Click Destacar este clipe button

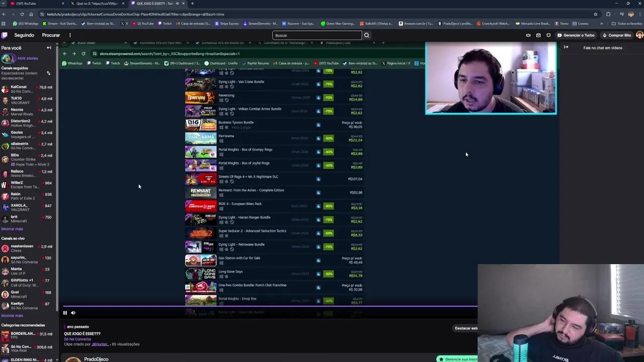(466, 328)
